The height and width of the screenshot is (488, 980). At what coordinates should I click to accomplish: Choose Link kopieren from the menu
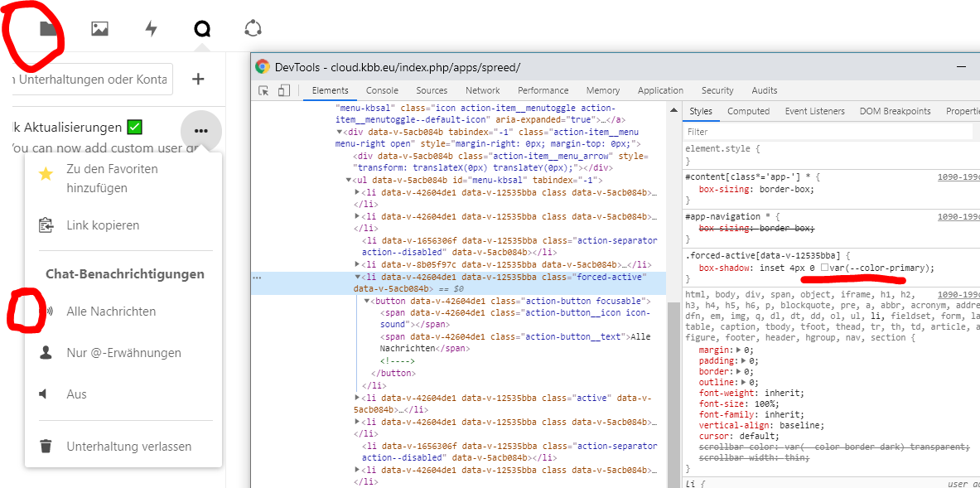point(123,225)
